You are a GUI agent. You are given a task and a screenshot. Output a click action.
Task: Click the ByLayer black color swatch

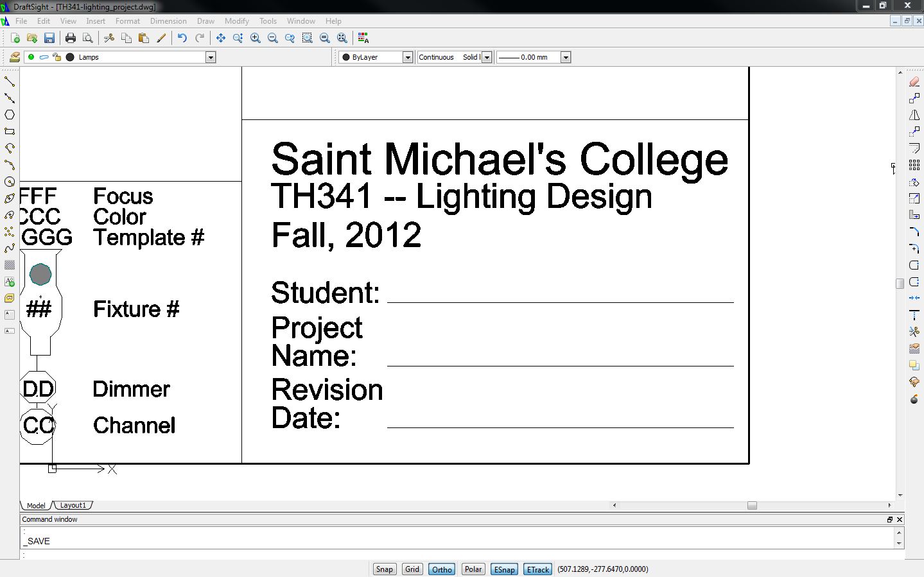pos(345,57)
